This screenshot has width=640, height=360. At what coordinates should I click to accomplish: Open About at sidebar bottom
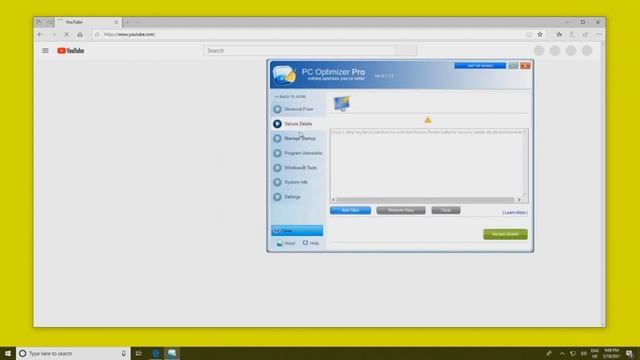point(286,243)
